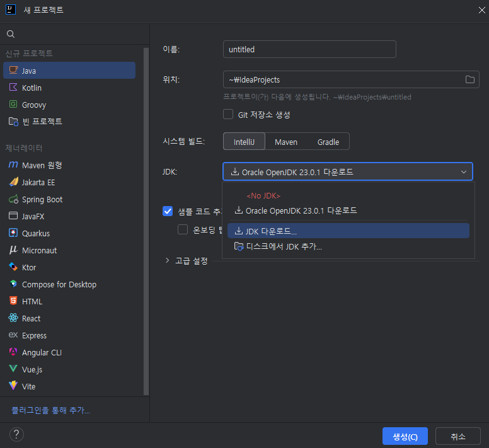Open help with question mark icon
Image resolution: width=489 pixels, height=448 pixels.
coord(16,435)
